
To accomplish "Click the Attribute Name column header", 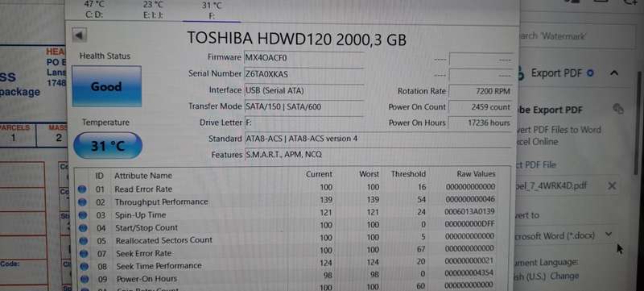I will tap(143, 176).
